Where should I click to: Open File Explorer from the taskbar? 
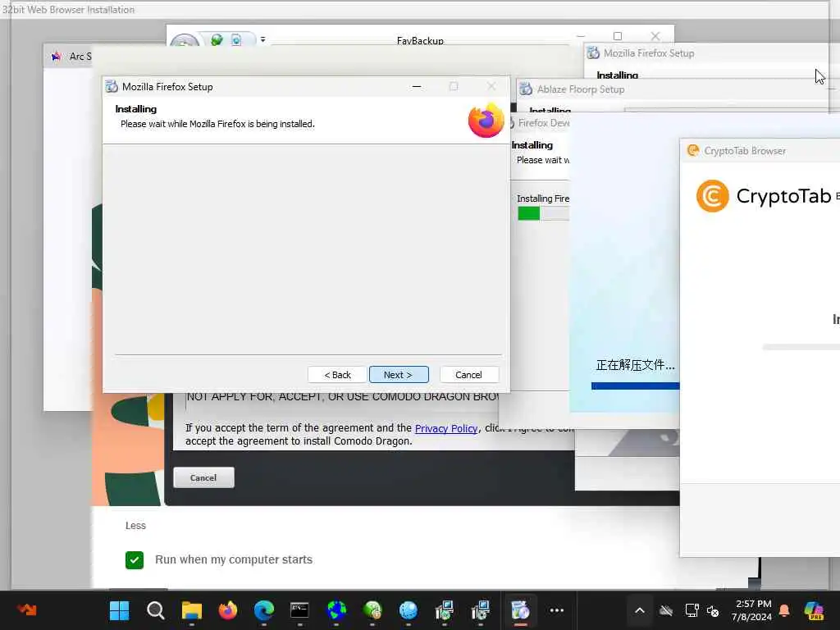coord(192,610)
